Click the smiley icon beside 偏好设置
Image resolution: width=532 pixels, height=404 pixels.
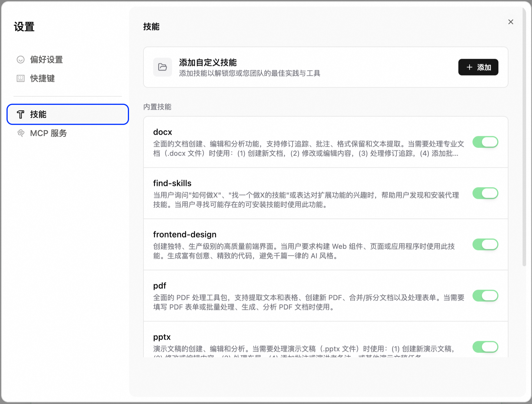pos(21,60)
